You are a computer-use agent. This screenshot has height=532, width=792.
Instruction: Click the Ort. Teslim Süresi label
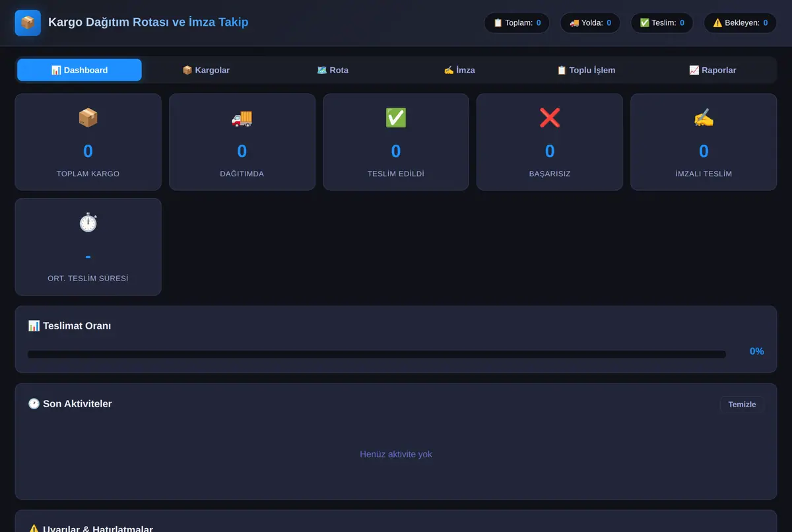(x=88, y=279)
